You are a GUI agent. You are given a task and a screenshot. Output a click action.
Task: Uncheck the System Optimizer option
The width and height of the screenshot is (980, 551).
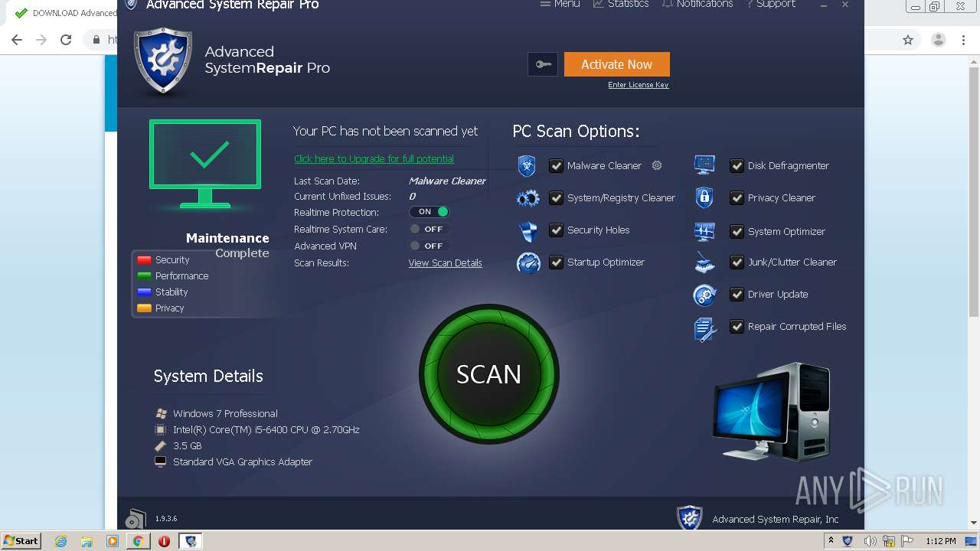click(x=737, y=231)
